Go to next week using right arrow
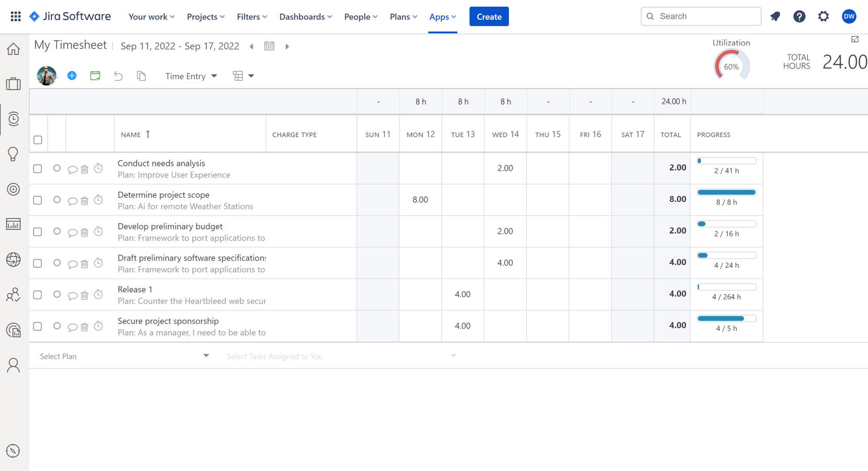Image resolution: width=868 pixels, height=471 pixels. point(287,47)
